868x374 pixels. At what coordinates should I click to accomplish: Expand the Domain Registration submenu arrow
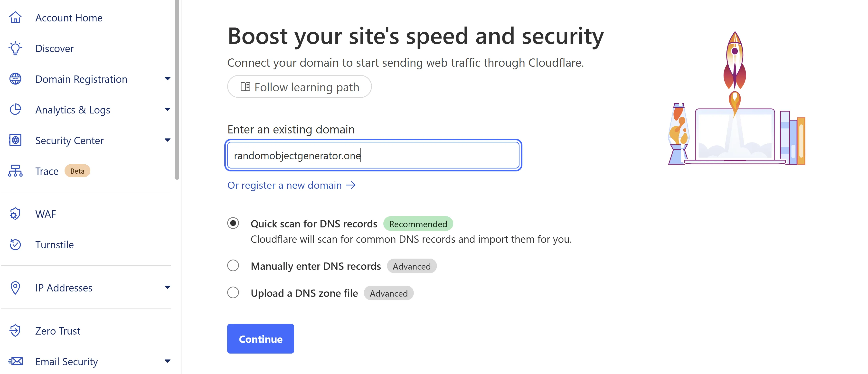coord(168,79)
